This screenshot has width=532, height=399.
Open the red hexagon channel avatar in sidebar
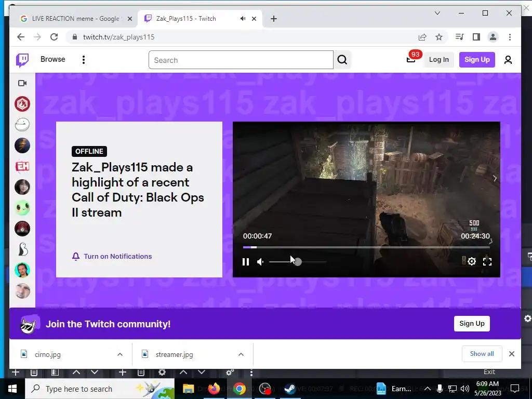22,104
